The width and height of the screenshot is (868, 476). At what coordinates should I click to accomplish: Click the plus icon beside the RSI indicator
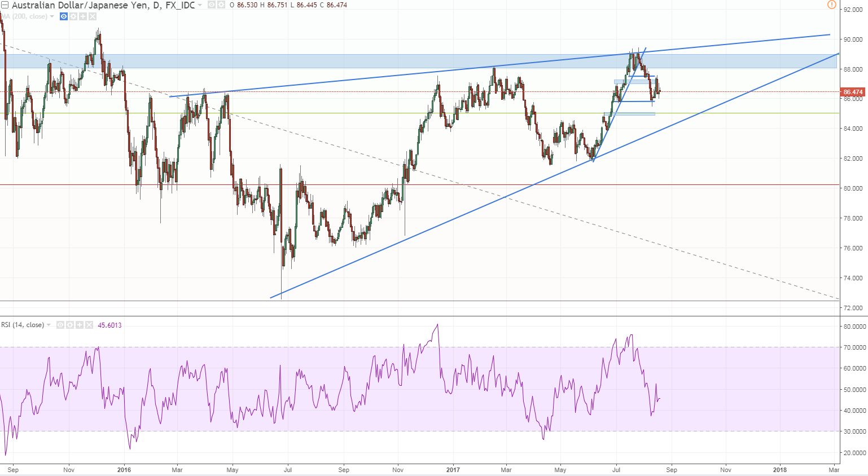point(80,325)
